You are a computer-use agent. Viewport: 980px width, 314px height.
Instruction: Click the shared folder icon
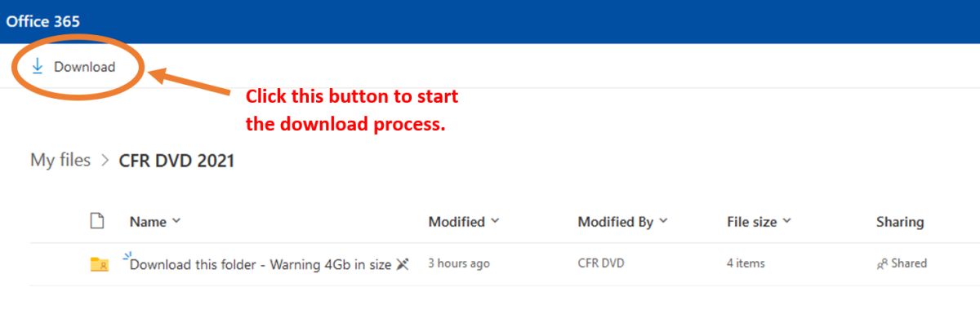coord(99,264)
